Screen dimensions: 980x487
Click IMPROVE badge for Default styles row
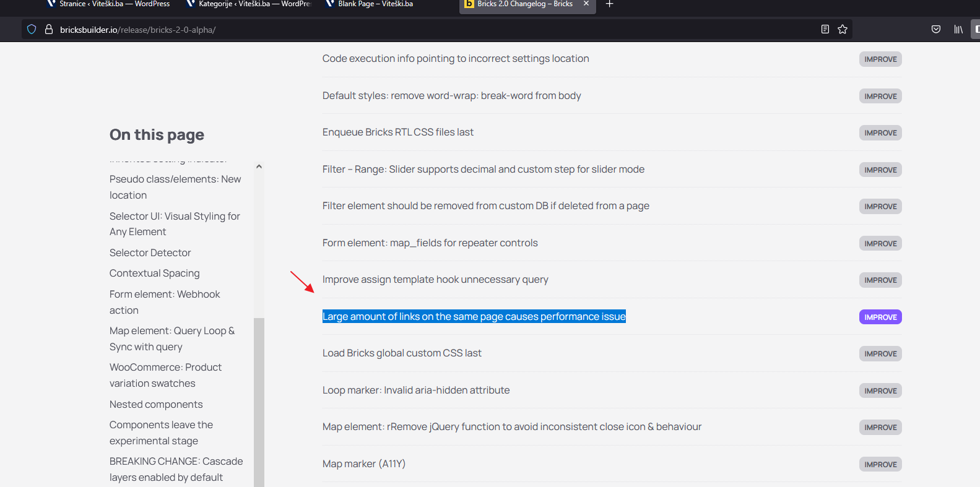pos(880,96)
